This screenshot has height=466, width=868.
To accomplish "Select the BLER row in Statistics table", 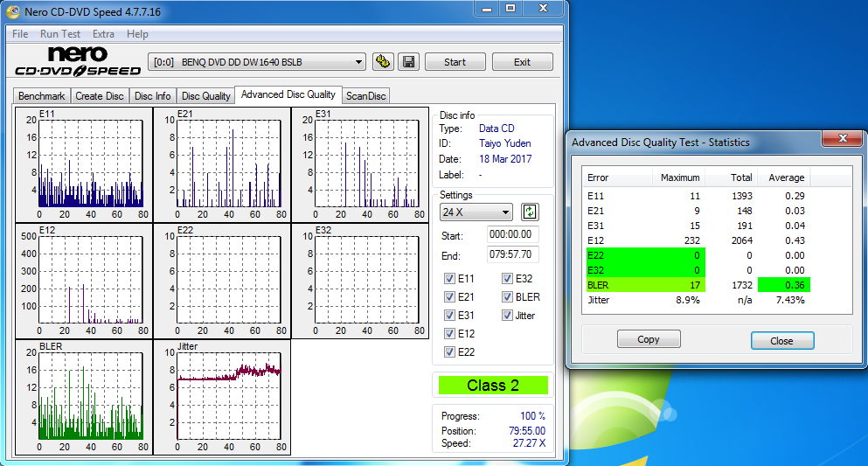I will [697, 285].
